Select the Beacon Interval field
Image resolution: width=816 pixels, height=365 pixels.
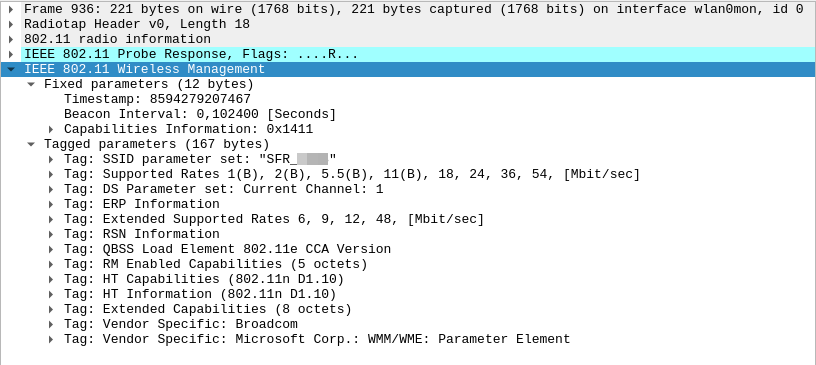point(408,114)
